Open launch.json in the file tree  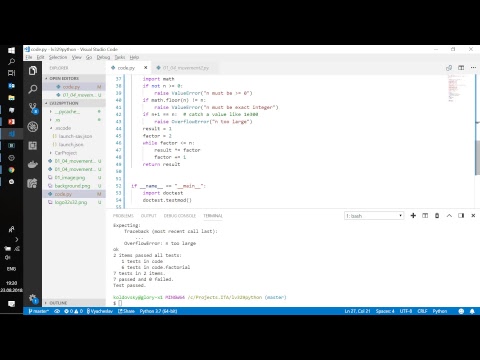[x=75, y=144]
